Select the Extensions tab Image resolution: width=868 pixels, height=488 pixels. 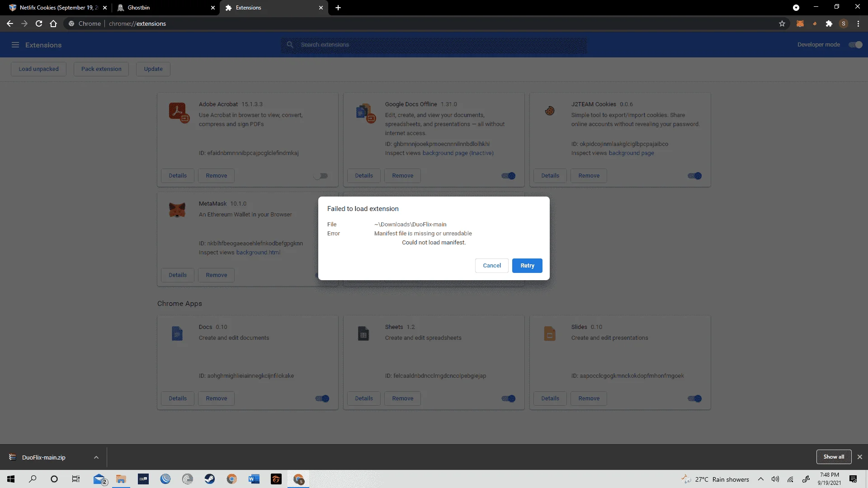(x=274, y=8)
